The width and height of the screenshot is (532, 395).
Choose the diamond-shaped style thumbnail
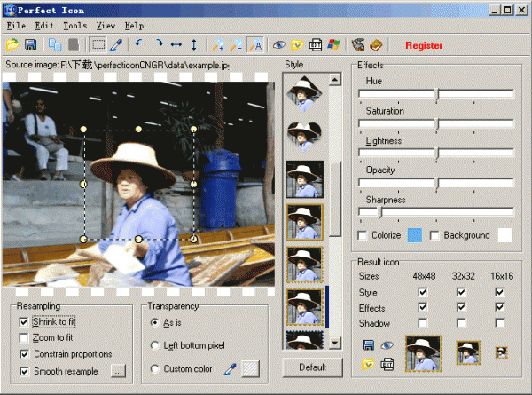click(x=304, y=94)
